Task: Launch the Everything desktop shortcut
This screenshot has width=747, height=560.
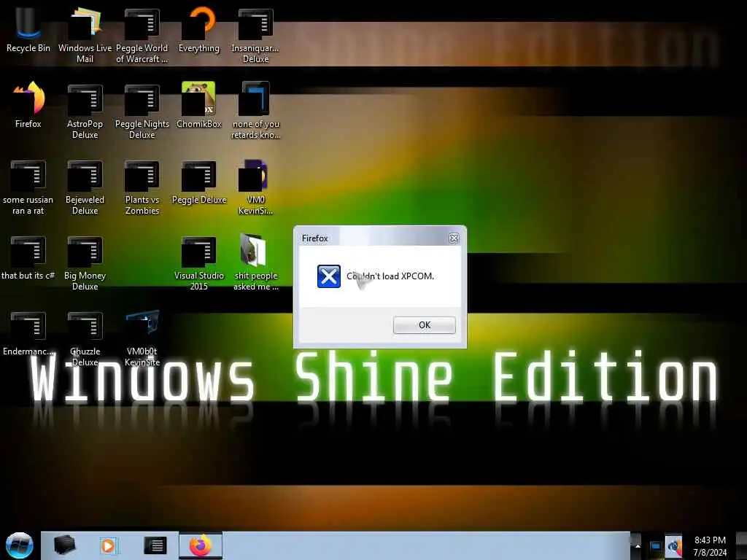Action: tap(199, 28)
